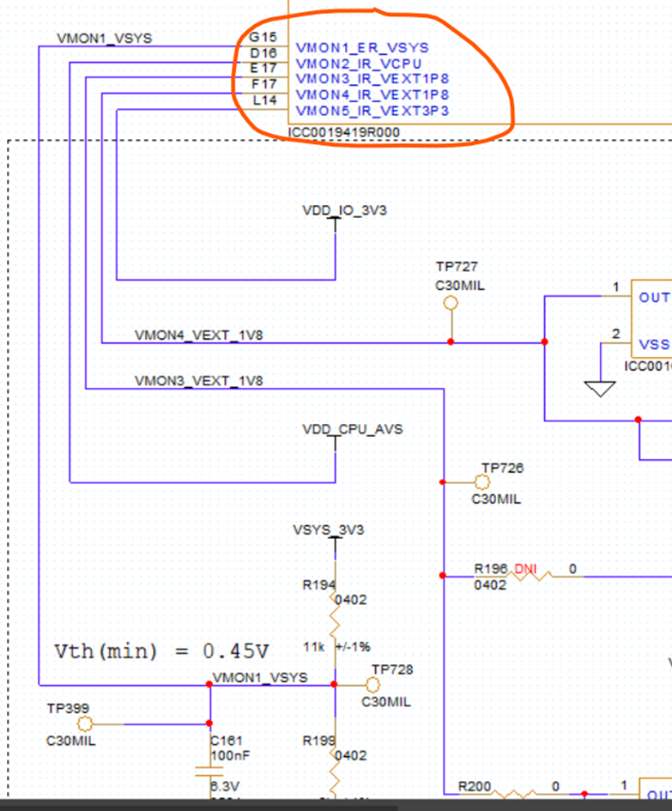
Task: Select net label VMON3_VEXT_1V8
Action: click(x=198, y=381)
